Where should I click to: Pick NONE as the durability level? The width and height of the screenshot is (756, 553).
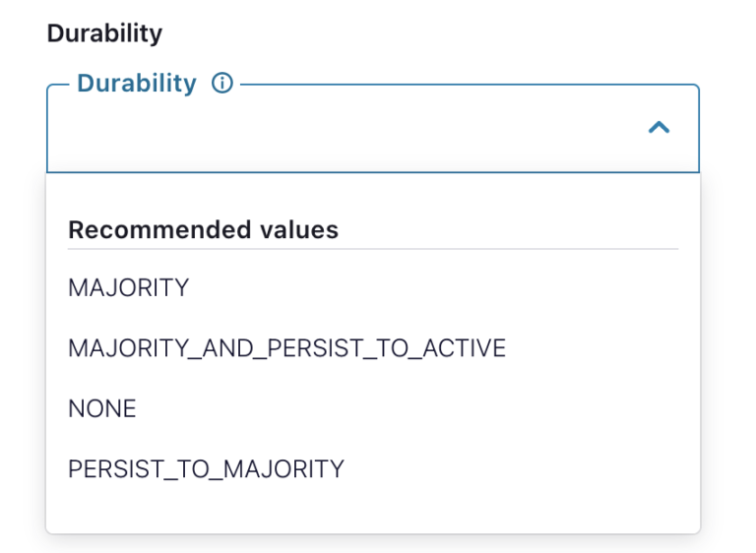point(102,408)
